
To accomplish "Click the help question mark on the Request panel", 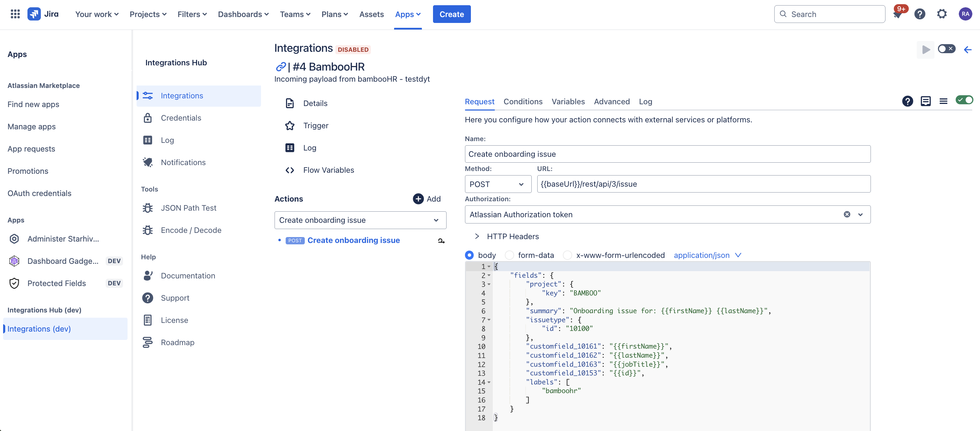I will coord(908,101).
